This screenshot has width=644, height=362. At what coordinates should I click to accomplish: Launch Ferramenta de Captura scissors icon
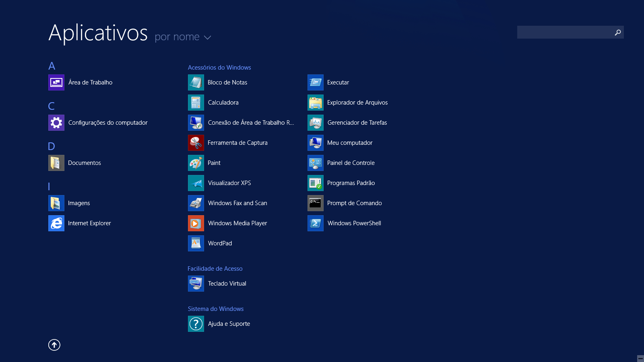click(196, 143)
